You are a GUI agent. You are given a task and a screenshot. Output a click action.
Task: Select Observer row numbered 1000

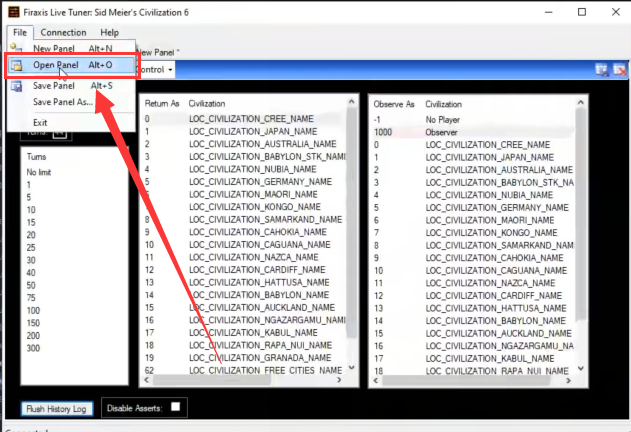473,132
